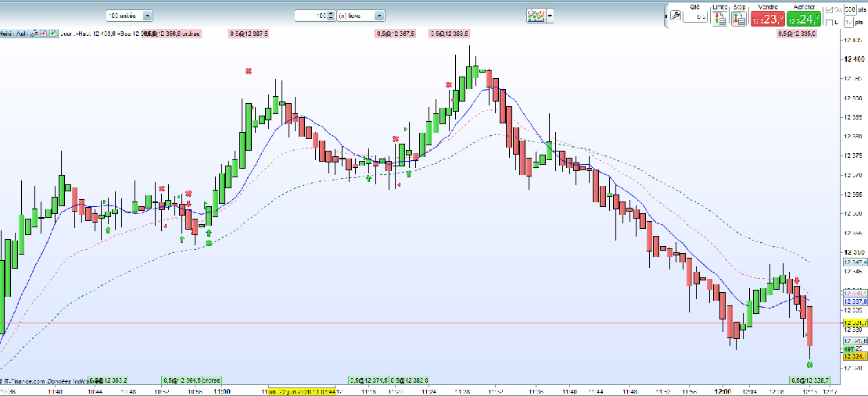The height and width of the screenshot is (396, 868).
Task: Click the red remove icon beside Heikin Ashi
Action: tap(44, 33)
